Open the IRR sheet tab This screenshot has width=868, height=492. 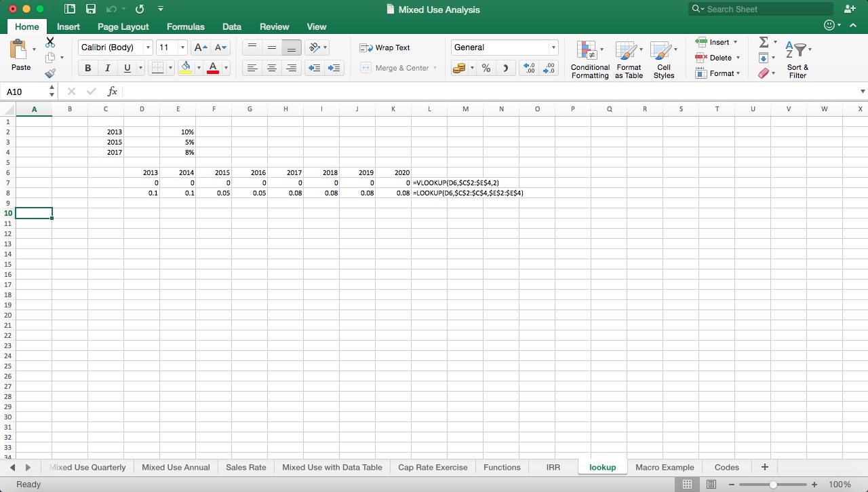(553, 467)
